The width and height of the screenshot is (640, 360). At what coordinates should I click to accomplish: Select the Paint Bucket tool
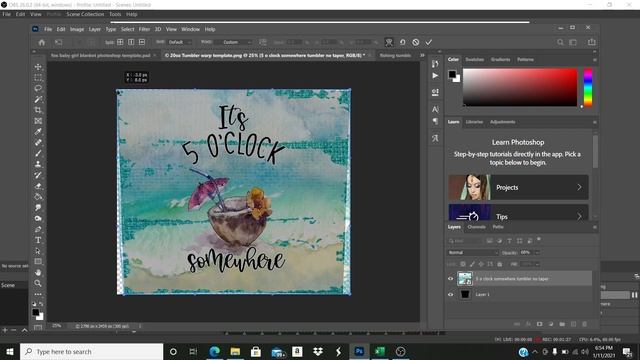pos(38,197)
